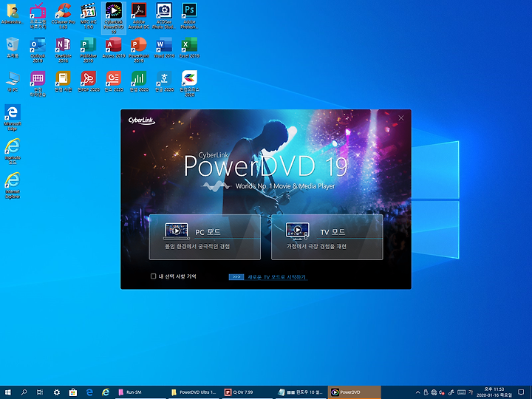
Task: Select the PowerPoint 2019 desktop shortcut
Action: pos(139,50)
